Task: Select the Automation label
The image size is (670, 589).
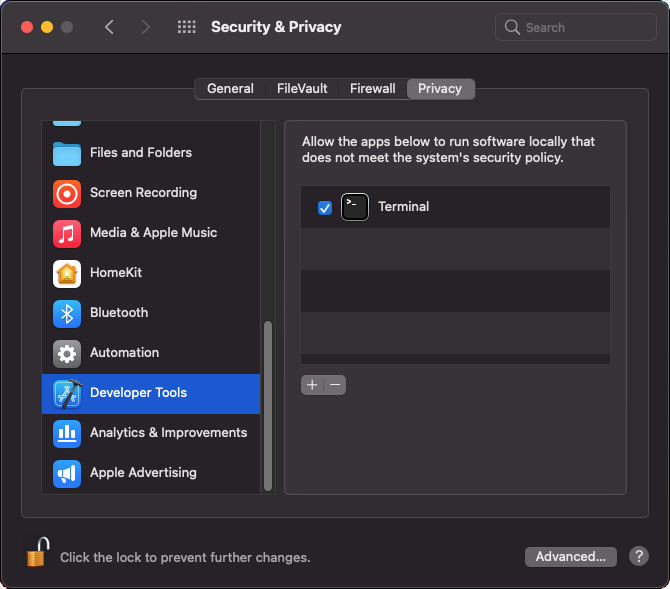Action: 124,353
